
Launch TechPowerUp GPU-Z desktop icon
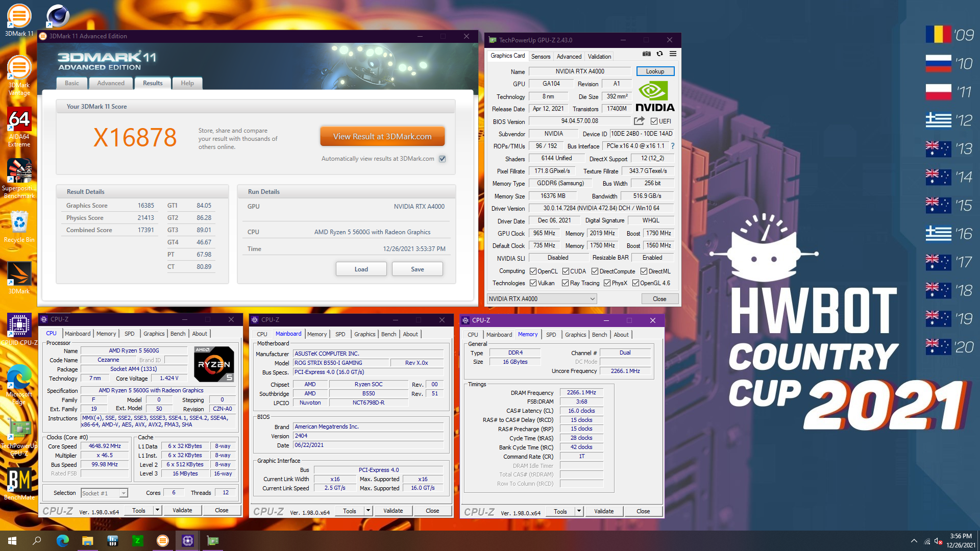(19, 437)
